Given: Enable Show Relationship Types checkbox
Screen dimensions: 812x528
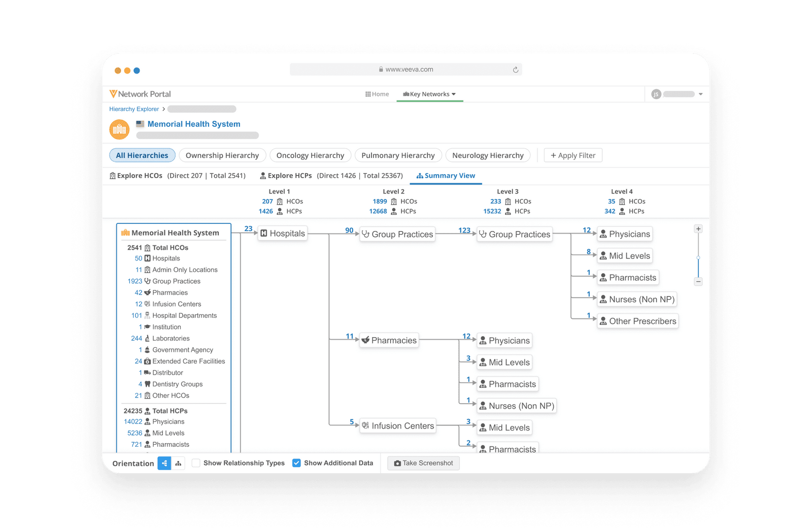Looking at the screenshot, I should coord(196,463).
